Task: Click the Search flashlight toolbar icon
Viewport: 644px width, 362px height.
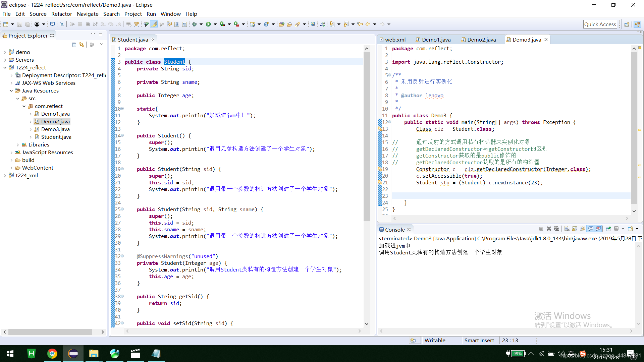Action: 298,24
